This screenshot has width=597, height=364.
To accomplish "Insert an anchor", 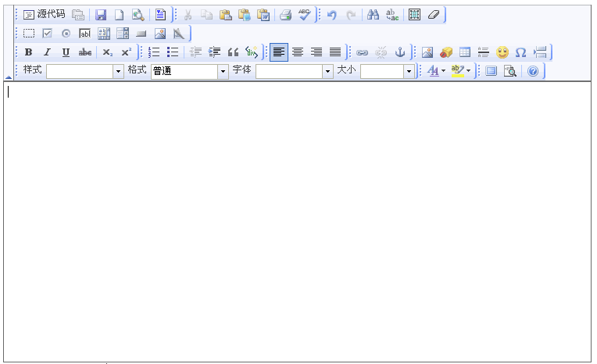I will coord(400,52).
